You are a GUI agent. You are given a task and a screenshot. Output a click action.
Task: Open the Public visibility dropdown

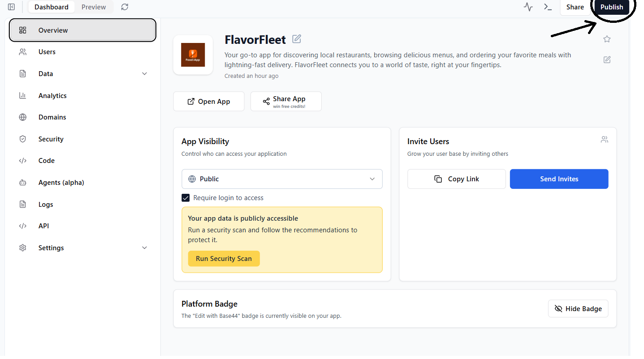[x=282, y=179]
